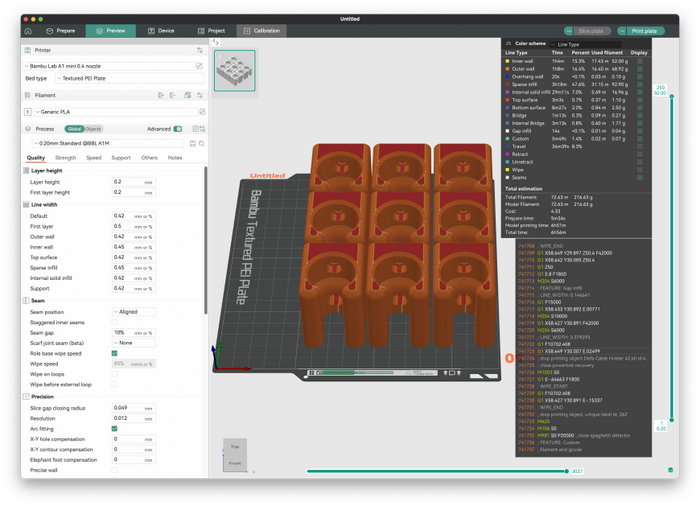Edit the Bambu Lab A1 mini printer preset
This screenshot has height=506, width=700.
(200, 66)
